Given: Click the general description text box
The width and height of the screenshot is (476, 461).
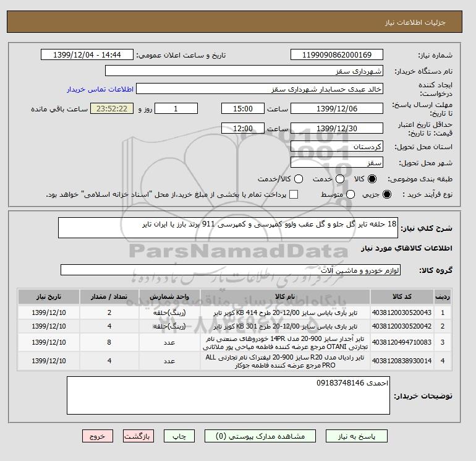Looking at the screenshot, I should tap(227, 228).
